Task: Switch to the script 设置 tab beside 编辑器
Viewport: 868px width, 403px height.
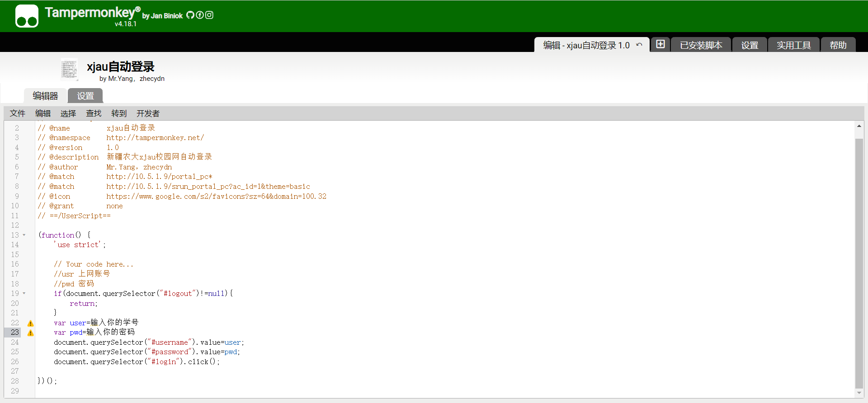Action: (85, 96)
